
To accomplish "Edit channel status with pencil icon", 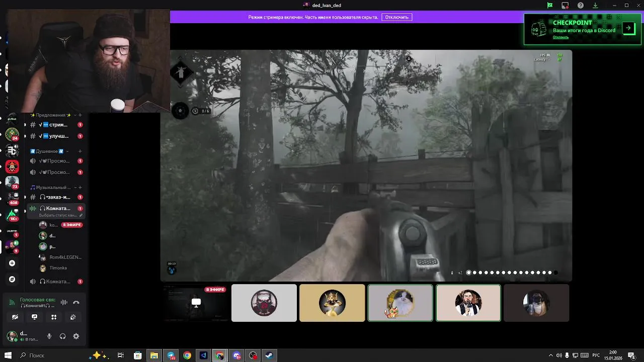I will (x=81, y=215).
